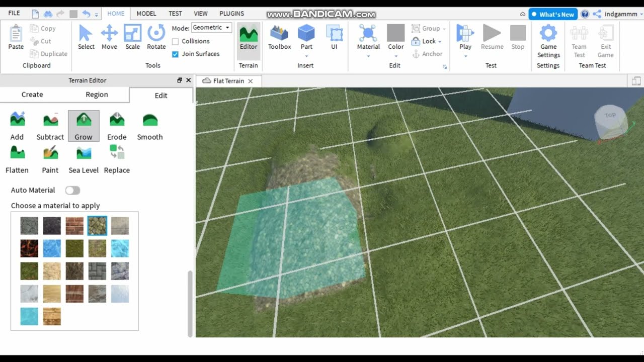Pick the Smooth terrain tool
This screenshot has width=644, height=362.
(150, 126)
